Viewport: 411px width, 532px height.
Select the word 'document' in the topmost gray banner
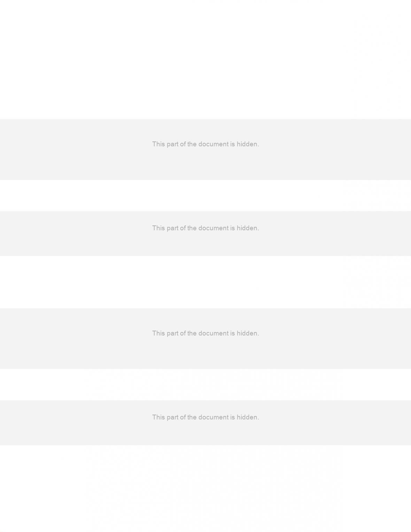(213, 144)
